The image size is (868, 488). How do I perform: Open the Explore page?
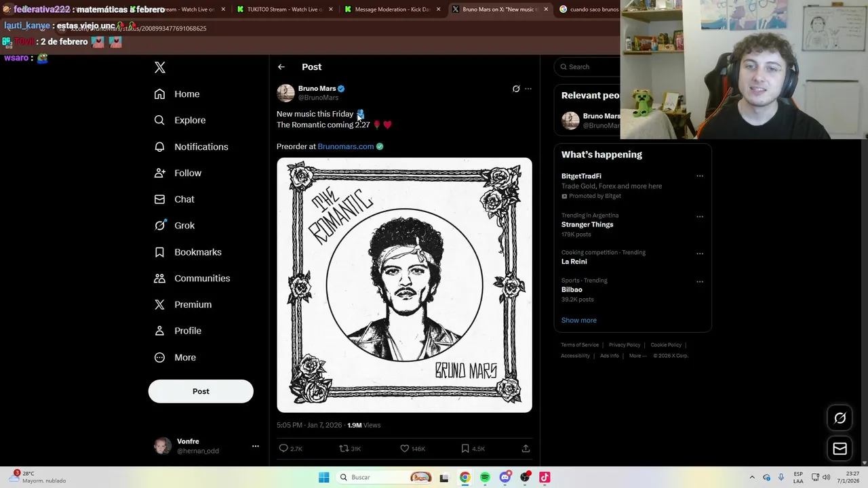180,121
